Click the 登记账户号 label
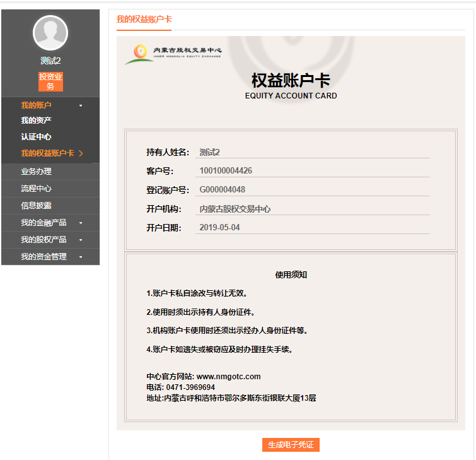This screenshot has height=460, width=476. (168, 190)
